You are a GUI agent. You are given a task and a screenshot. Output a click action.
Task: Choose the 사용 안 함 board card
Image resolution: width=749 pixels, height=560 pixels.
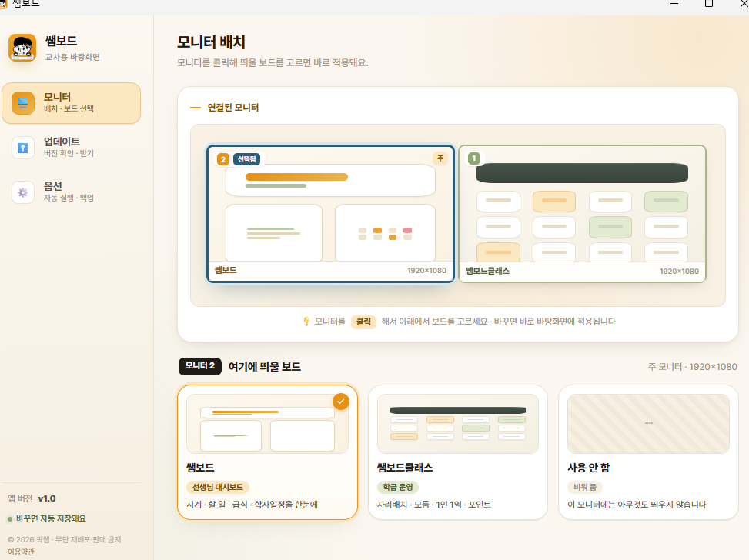648,452
